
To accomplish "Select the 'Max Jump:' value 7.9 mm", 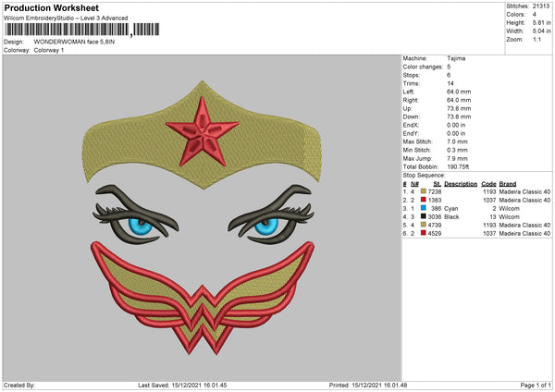I will coord(457,158).
